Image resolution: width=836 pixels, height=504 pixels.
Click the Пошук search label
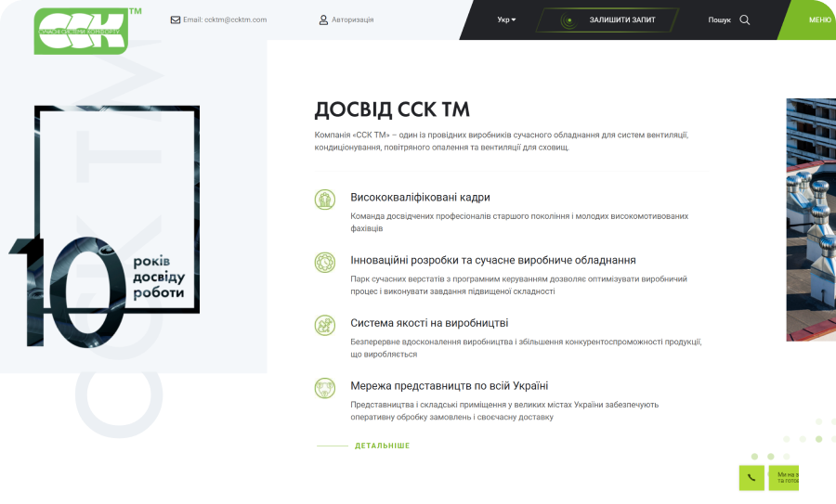(719, 19)
